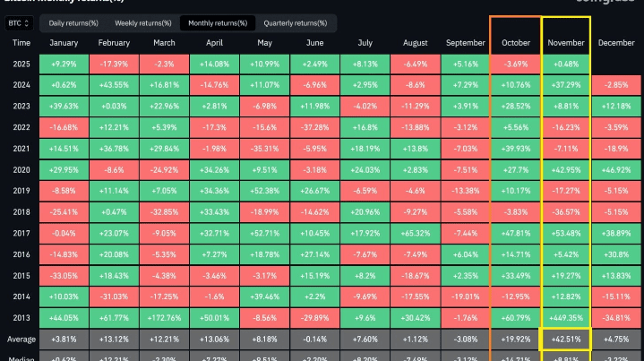Select the 2017 row label

point(21,233)
